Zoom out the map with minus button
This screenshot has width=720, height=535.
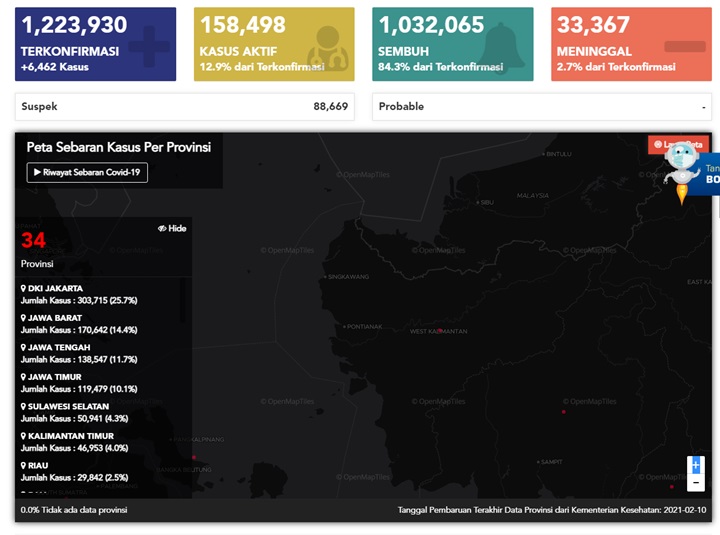tap(696, 483)
